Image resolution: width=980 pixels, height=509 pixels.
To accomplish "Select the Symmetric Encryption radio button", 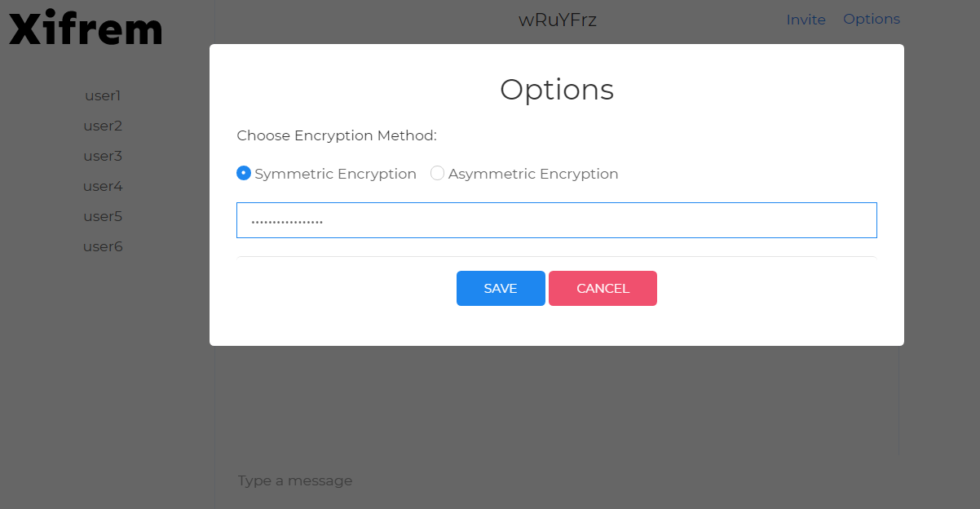I will (243, 173).
